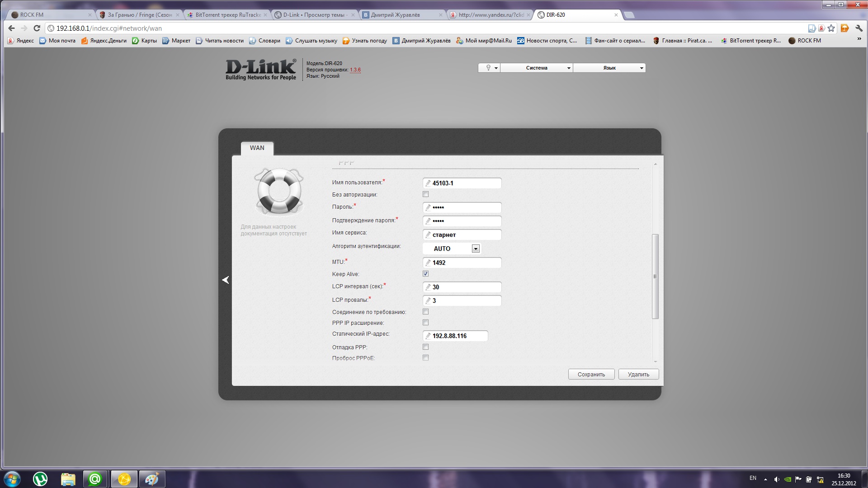Click the left collapse arrow on the panel
This screenshot has height=488, width=868.
click(x=226, y=280)
